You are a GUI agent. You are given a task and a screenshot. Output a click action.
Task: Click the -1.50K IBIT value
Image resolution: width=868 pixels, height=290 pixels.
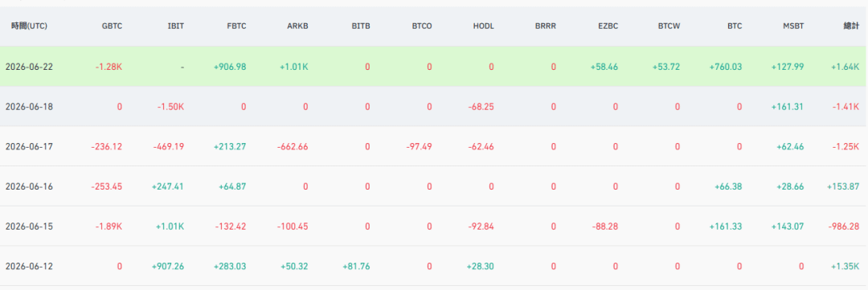coord(170,106)
